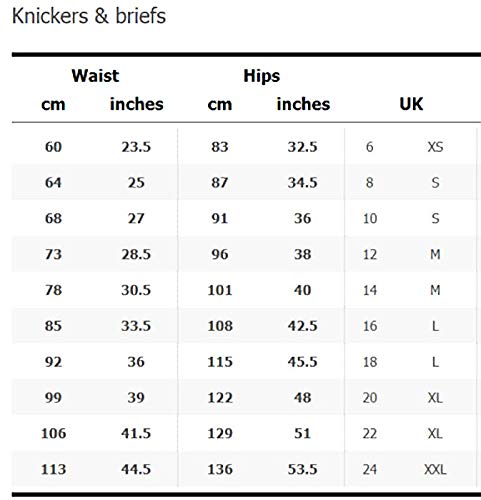Image resolution: width=481 pixels, height=500 pixels.
Task: Click the Hips column header
Action: (262, 76)
